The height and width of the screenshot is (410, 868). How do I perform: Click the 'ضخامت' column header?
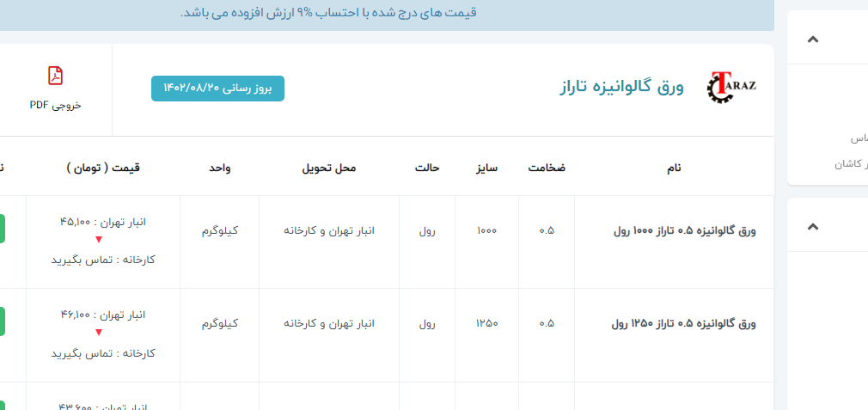point(547,168)
